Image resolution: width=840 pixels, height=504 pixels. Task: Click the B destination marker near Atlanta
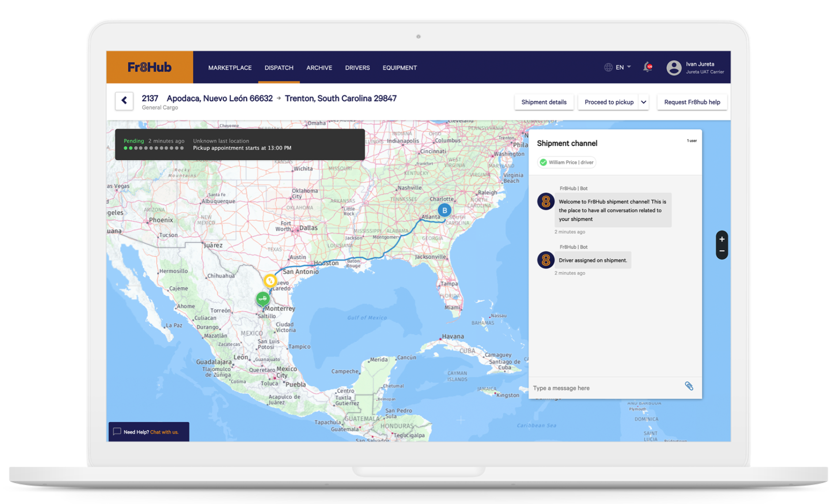pyautogui.click(x=444, y=211)
